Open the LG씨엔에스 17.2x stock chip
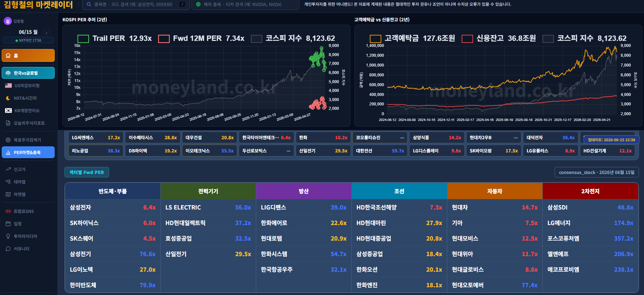The height and width of the screenshot is (295, 644). pos(96,138)
